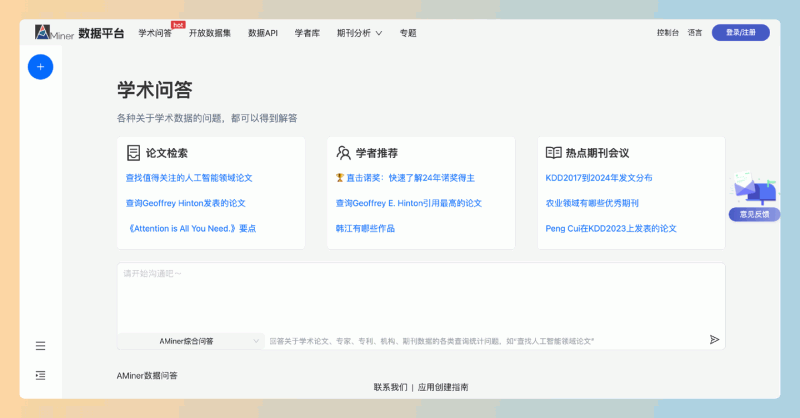This screenshot has height=418, width=800.
Task: Click the 论文检索 document icon
Action: click(133, 153)
